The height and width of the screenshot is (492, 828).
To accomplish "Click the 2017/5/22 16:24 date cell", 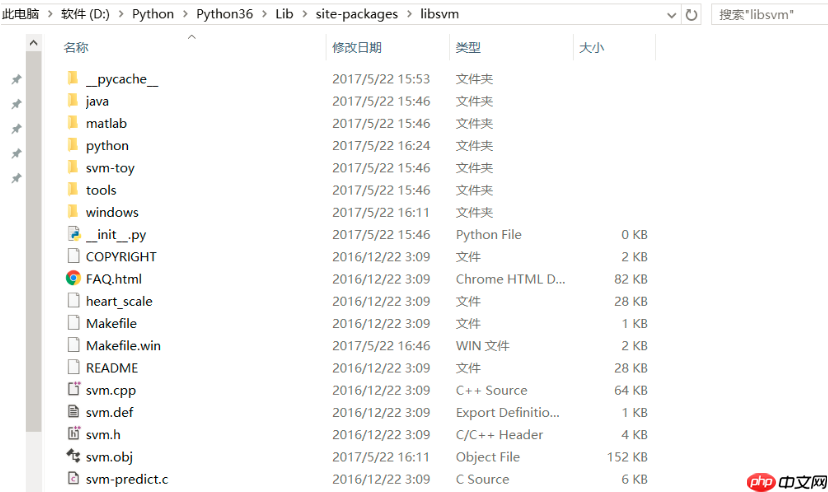I will [x=381, y=145].
